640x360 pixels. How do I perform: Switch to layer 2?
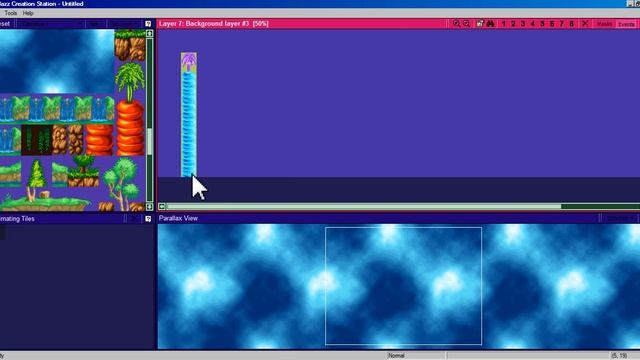coord(513,24)
